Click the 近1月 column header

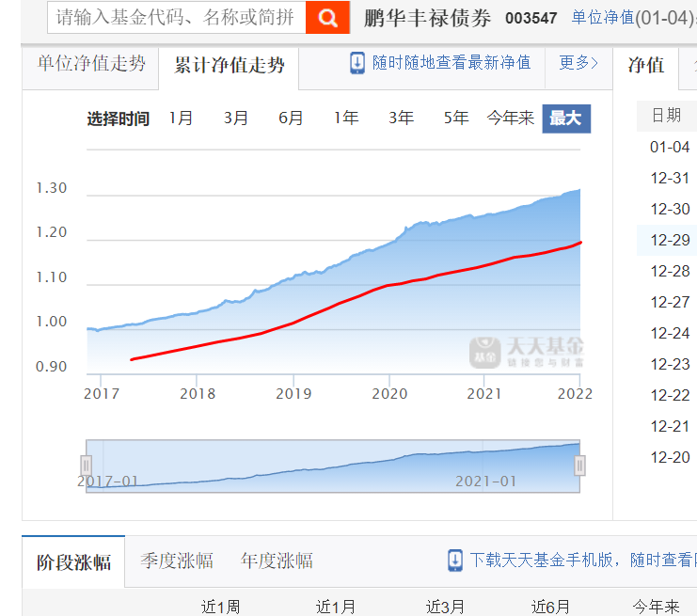(336, 607)
